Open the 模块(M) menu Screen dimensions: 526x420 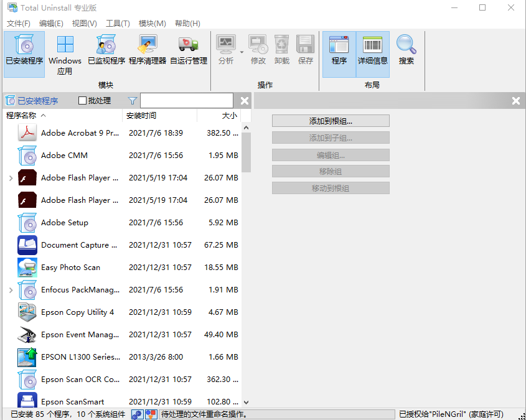point(153,24)
